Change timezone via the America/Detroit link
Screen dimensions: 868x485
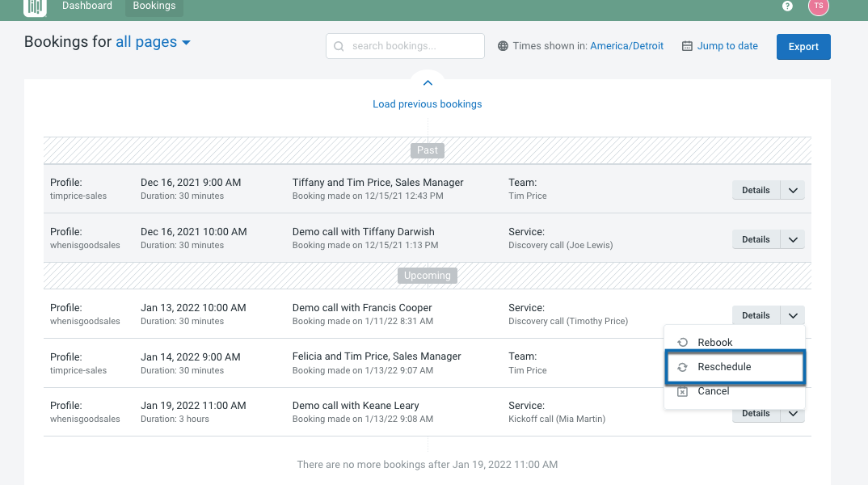tap(627, 45)
